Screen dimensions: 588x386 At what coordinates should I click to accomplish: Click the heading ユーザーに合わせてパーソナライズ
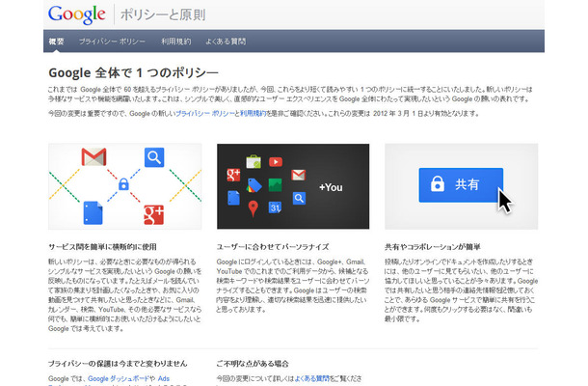273,247
